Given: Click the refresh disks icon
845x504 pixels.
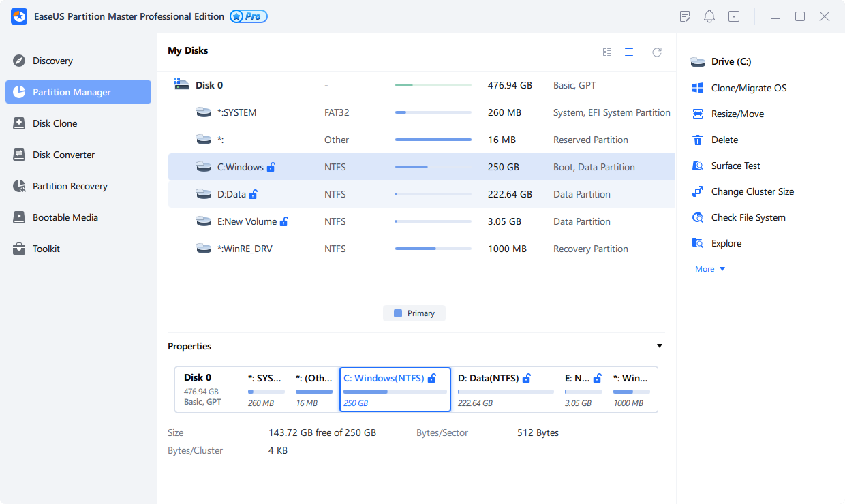Looking at the screenshot, I should pyautogui.click(x=656, y=51).
